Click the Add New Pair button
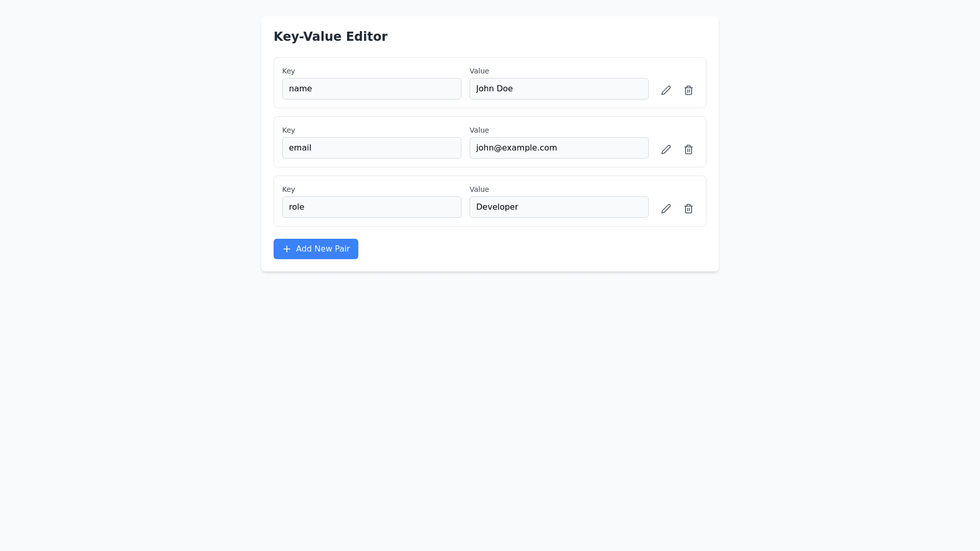This screenshot has width=980, height=551. click(x=316, y=249)
